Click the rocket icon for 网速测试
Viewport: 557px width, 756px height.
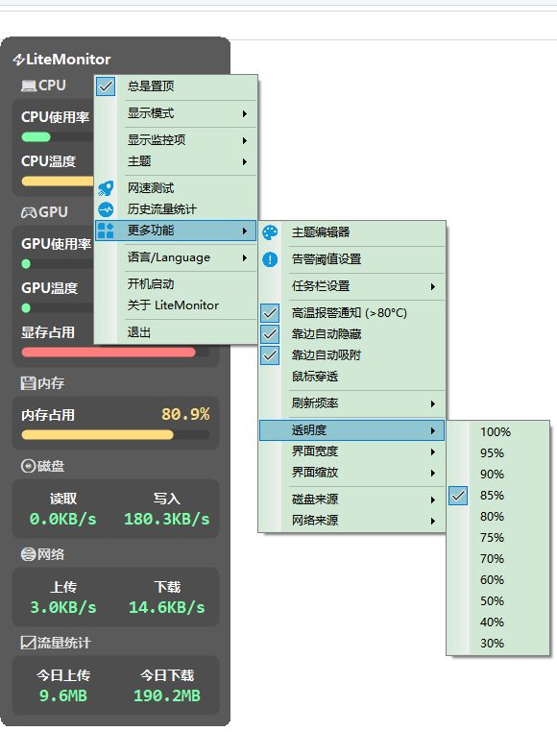click(106, 188)
